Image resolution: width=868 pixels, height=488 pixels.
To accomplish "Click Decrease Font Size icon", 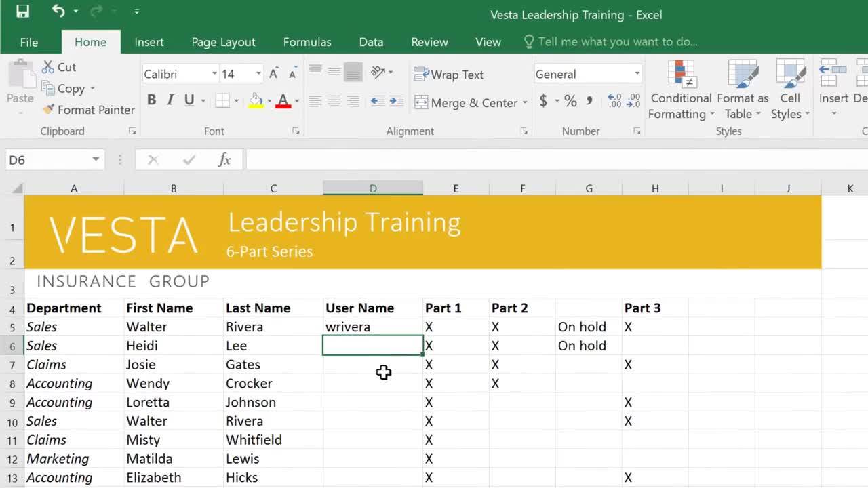I will (292, 74).
